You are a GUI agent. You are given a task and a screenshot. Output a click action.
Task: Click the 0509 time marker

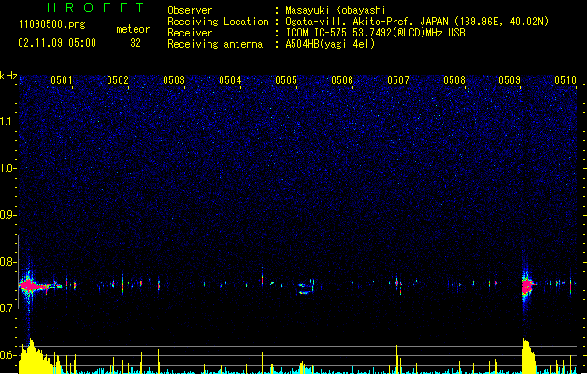click(x=509, y=79)
